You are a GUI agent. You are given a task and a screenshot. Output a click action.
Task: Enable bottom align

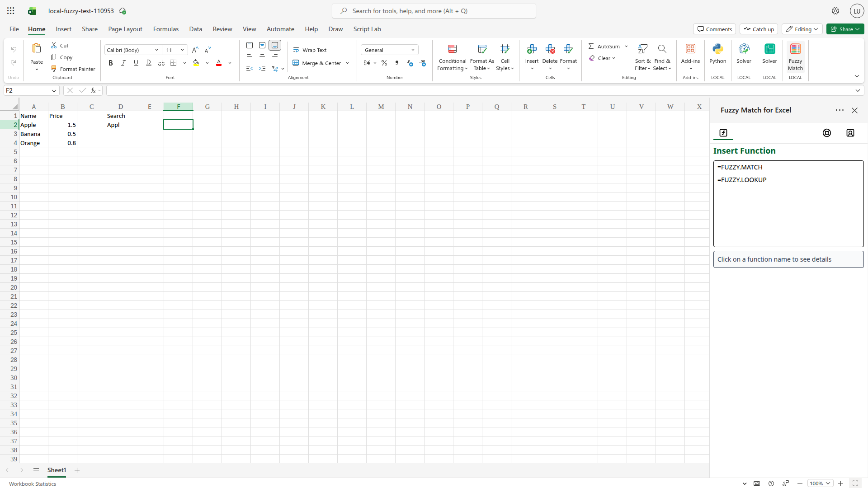point(274,45)
